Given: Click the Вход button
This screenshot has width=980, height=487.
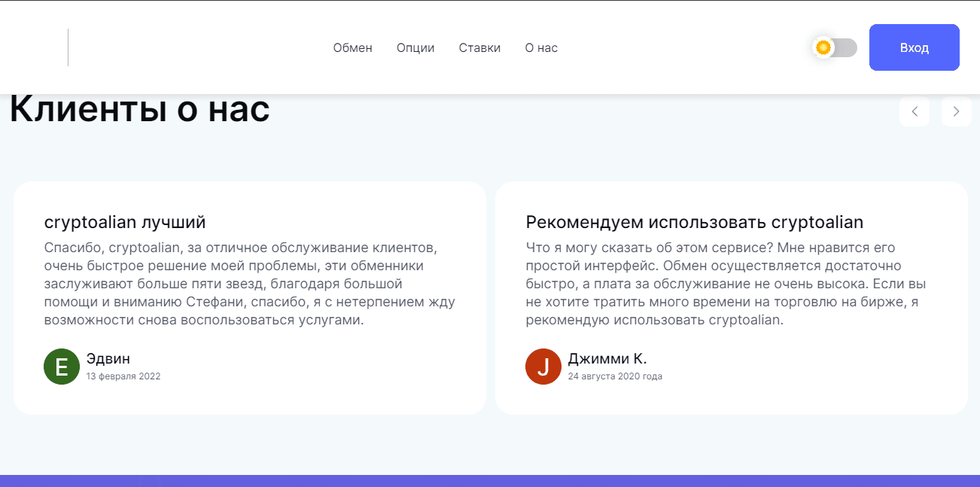Looking at the screenshot, I should (x=914, y=47).
